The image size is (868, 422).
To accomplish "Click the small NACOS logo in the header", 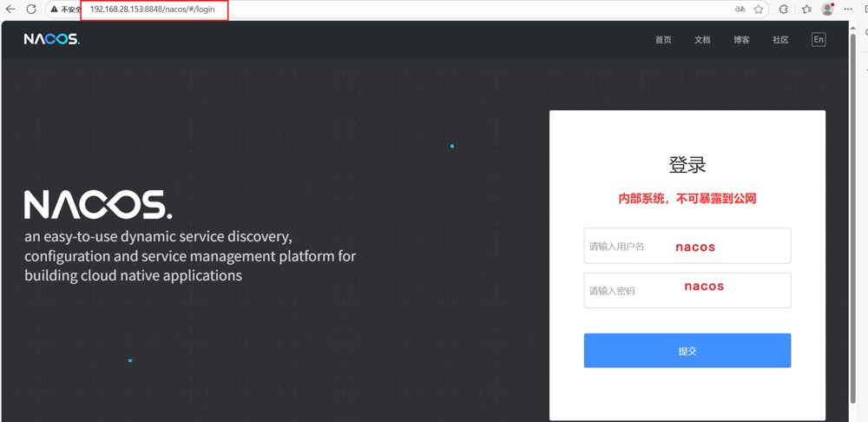I will click(52, 39).
